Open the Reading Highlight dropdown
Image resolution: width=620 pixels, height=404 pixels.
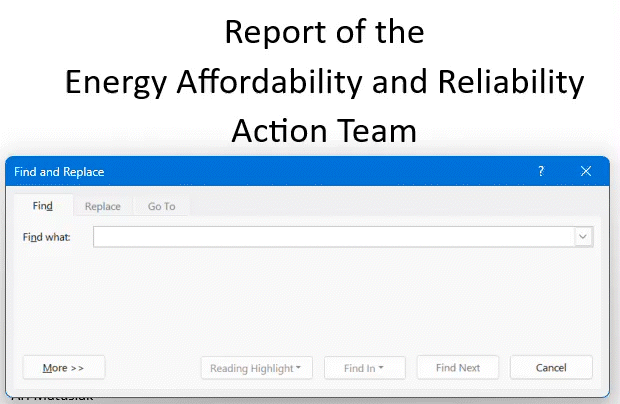(x=256, y=368)
